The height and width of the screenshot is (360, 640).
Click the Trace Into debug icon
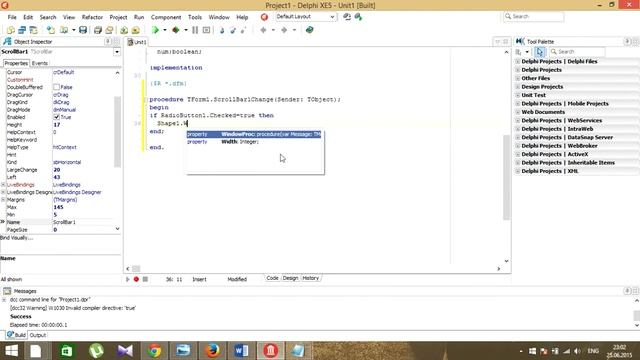(x=222, y=30)
